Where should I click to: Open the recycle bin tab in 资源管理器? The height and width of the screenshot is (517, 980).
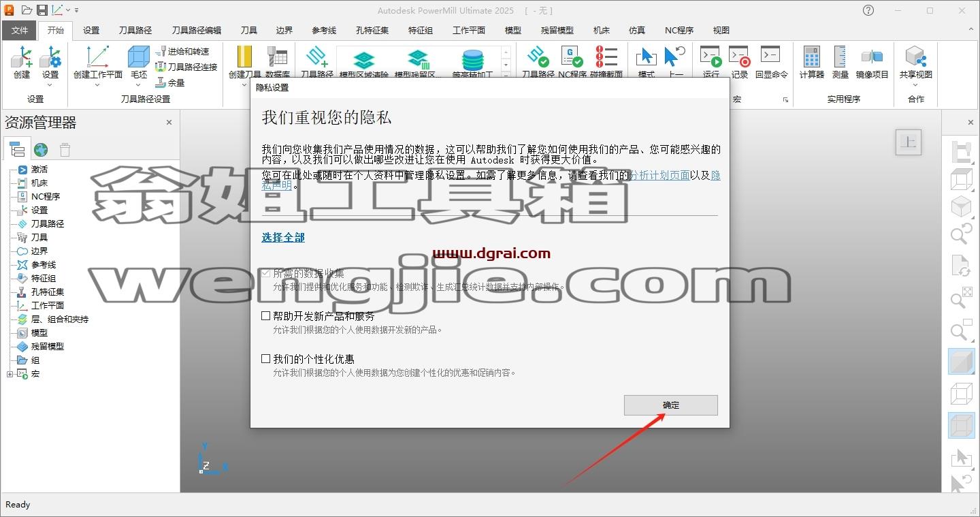tap(65, 150)
